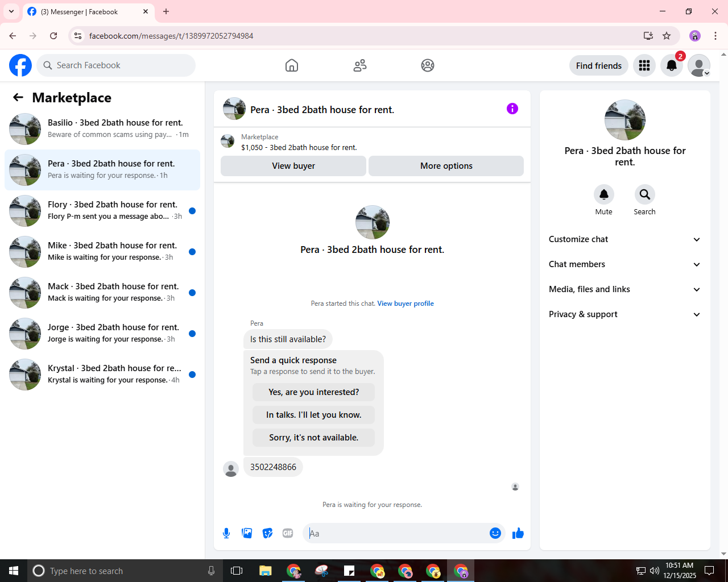View site information icon in address bar
728x582 pixels.
tap(78, 36)
